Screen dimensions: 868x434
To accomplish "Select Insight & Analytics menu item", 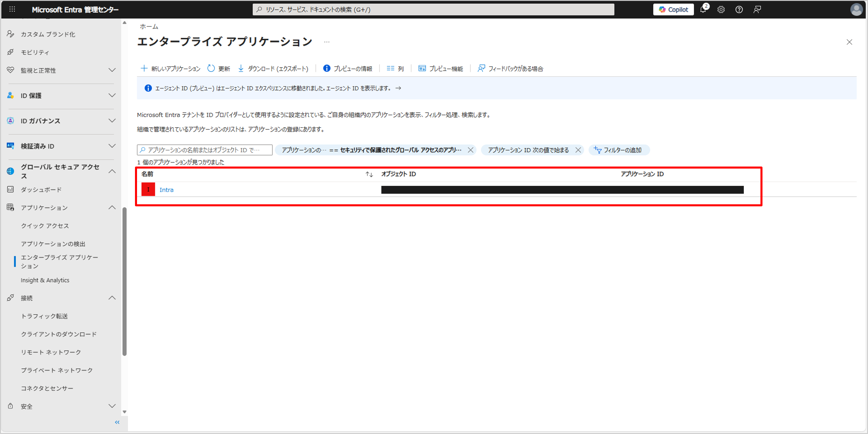I will pyautogui.click(x=45, y=280).
